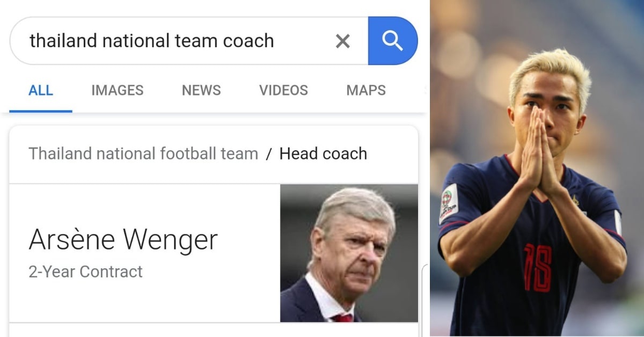
Task: Open the Head coach breadcrumb link
Action: point(323,153)
